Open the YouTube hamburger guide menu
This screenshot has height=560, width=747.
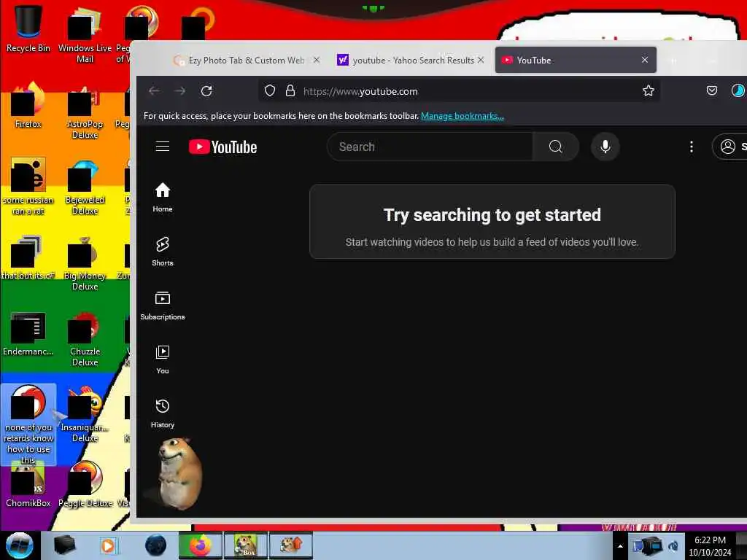(163, 146)
